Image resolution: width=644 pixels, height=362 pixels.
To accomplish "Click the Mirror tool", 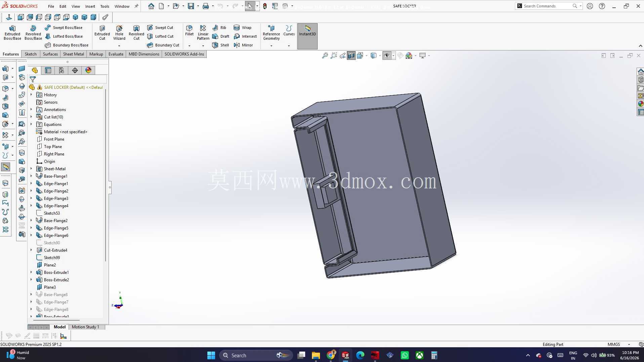I will pyautogui.click(x=243, y=45).
